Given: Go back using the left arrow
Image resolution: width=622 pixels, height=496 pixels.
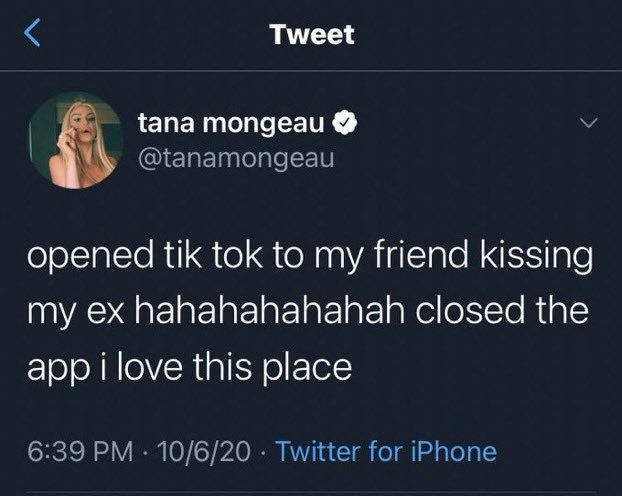Looking at the screenshot, I should 33,35.
